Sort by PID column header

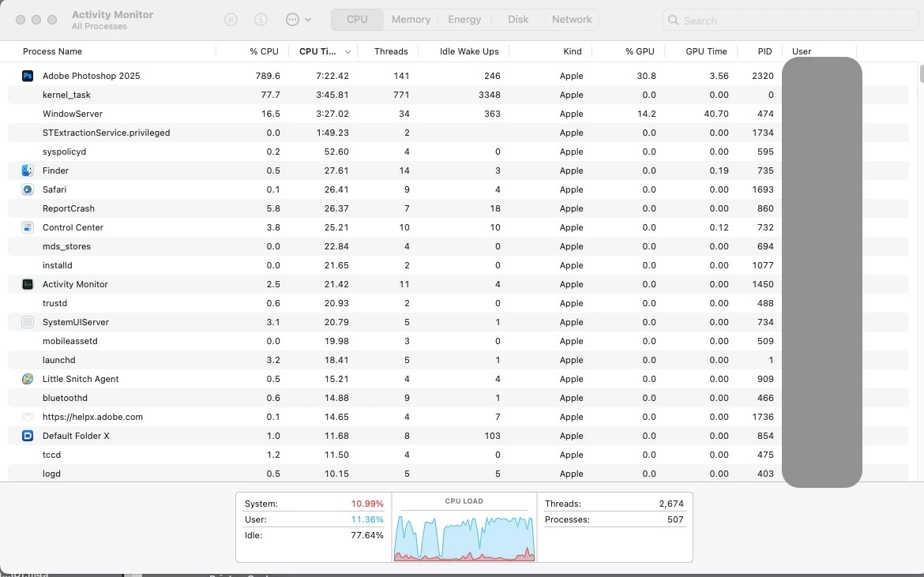[x=764, y=51]
